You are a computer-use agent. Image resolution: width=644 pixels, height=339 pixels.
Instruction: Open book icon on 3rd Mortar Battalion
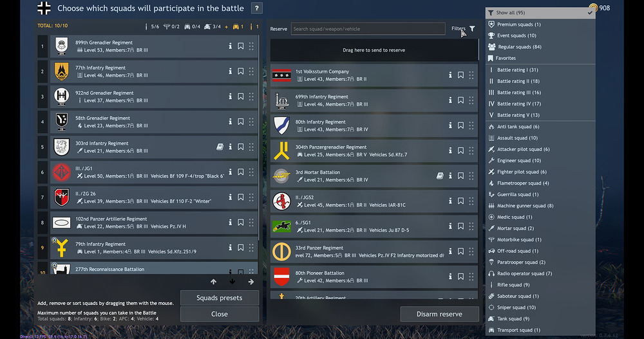440,176
